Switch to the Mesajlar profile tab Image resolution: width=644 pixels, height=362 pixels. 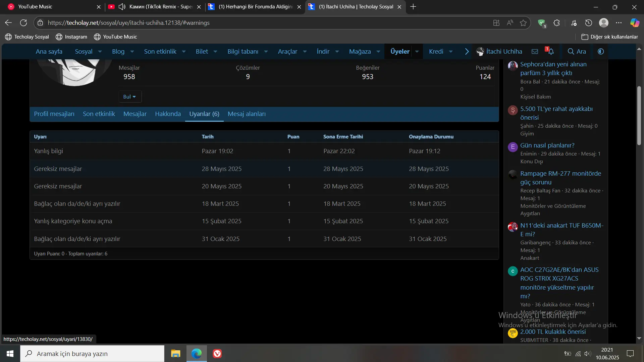pos(135,114)
